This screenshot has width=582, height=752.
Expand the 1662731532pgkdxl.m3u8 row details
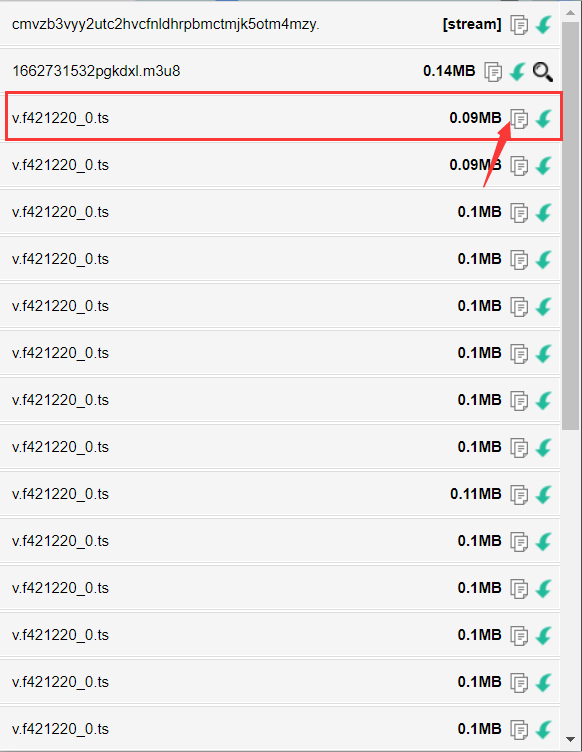[280, 71]
